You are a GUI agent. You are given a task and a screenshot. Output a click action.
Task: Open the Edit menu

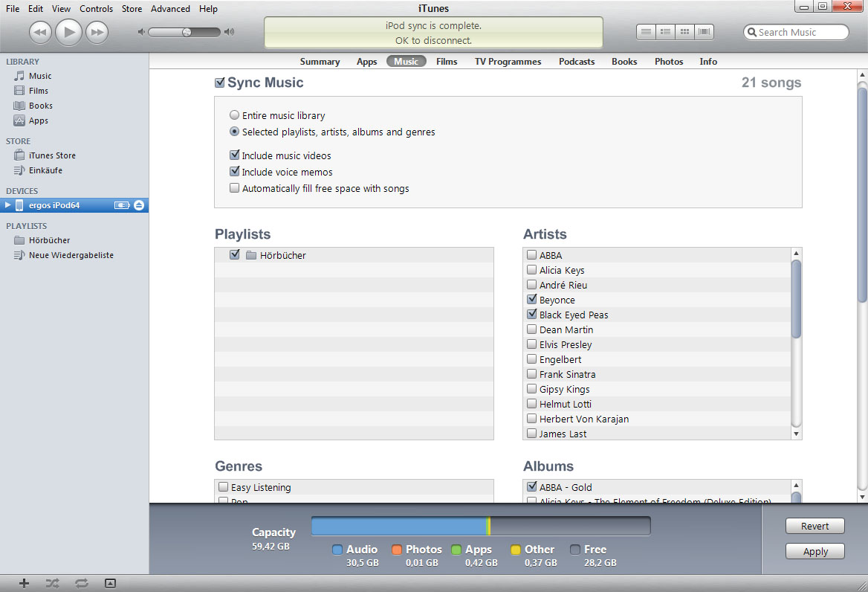tap(36, 9)
